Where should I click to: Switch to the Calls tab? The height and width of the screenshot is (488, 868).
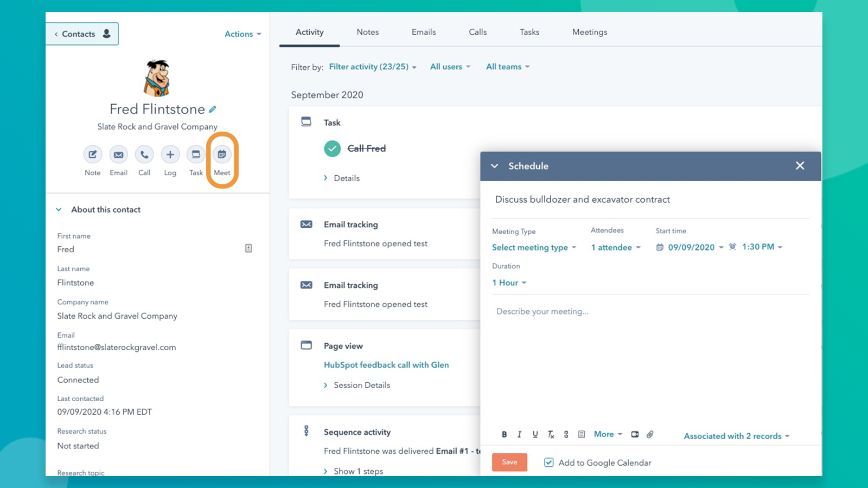point(478,32)
